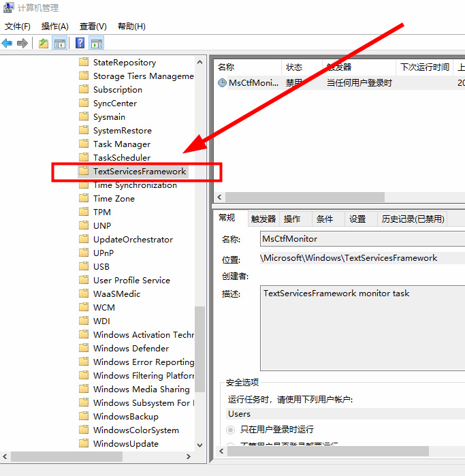The image size is (465, 476).
Task: Toggle the Show/Hide console tree icon
Action: (x=60, y=44)
